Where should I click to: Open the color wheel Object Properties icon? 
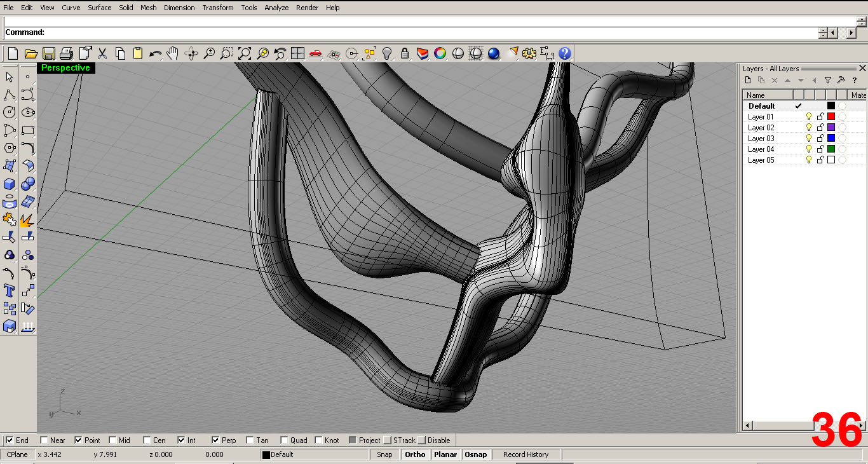pyautogui.click(x=440, y=53)
